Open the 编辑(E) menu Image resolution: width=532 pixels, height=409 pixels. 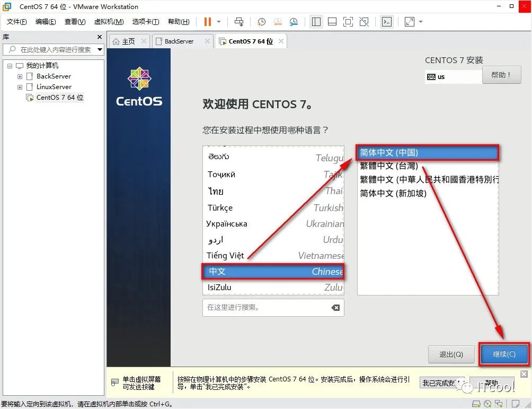46,22
